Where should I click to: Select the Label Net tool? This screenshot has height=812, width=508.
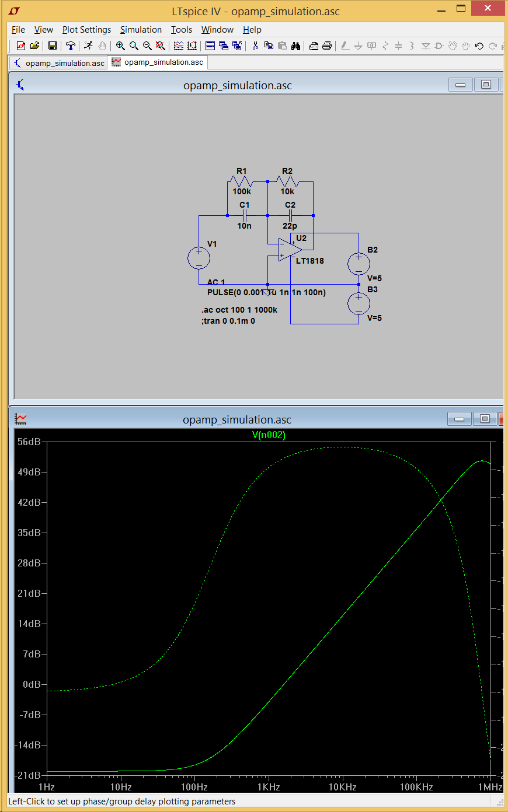(x=371, y=45)
